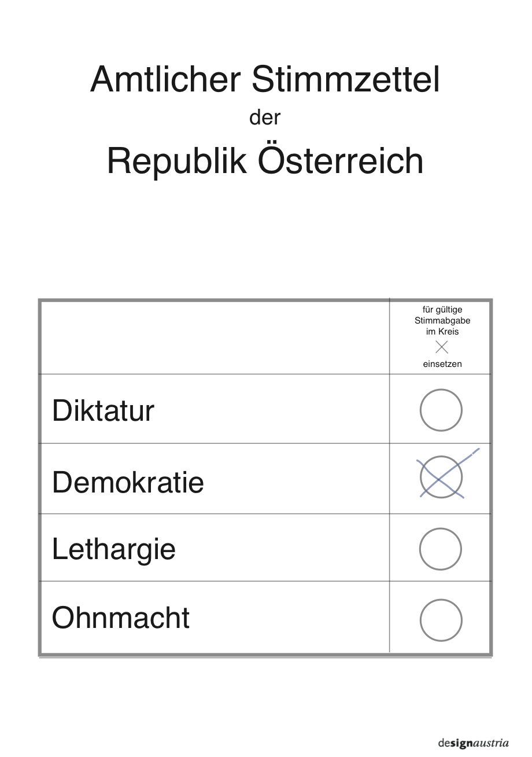Image resolution: width=532 pixels, height=757 pixels.
Task: Click the blank header cell above Diktatur
Action: (x=215, y=337)
